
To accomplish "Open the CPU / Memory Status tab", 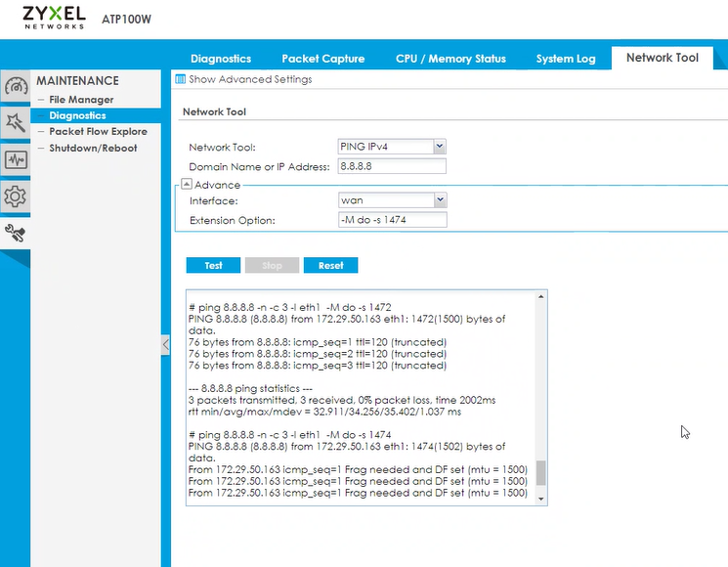I will [x=450, y=59].
